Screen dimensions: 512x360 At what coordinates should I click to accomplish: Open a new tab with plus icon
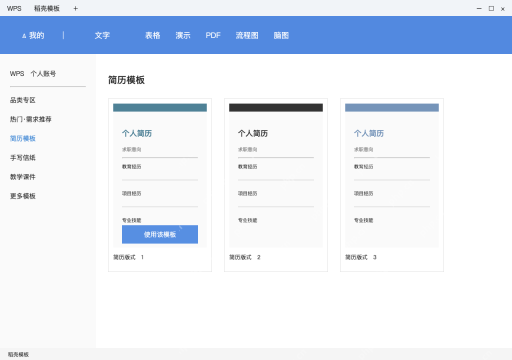[x=76, y=8]
